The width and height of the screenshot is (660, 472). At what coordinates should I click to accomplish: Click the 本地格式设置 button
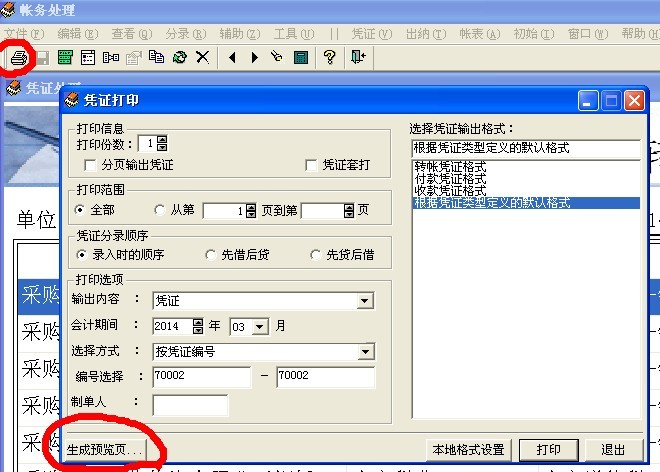pos(468,450)
